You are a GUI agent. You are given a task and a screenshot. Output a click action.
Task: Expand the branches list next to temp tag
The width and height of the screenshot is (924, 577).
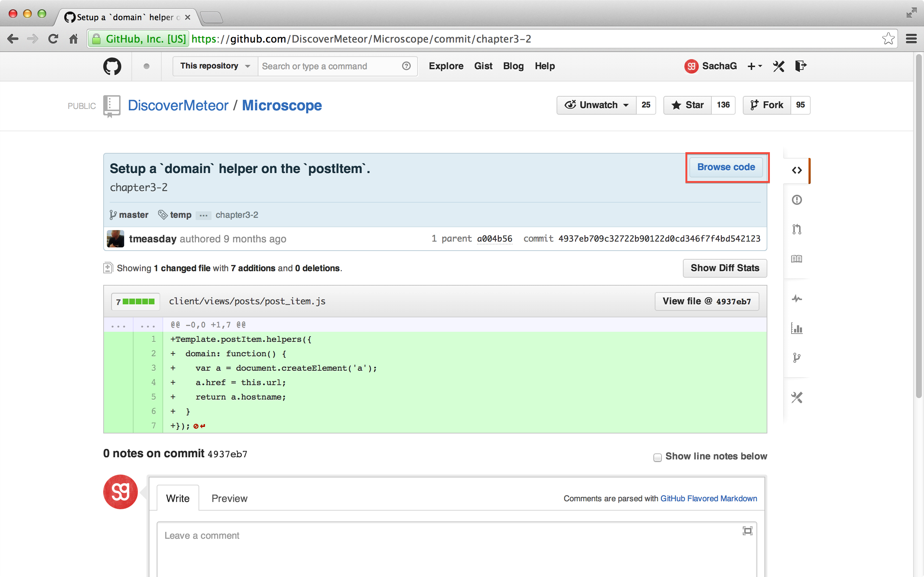[x=204, y=216]
